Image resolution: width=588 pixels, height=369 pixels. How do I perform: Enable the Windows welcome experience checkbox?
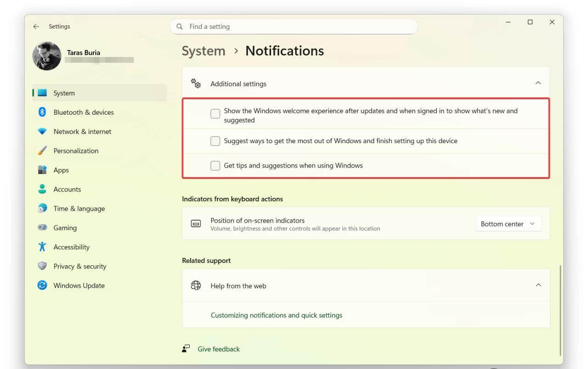coord(215,114)
